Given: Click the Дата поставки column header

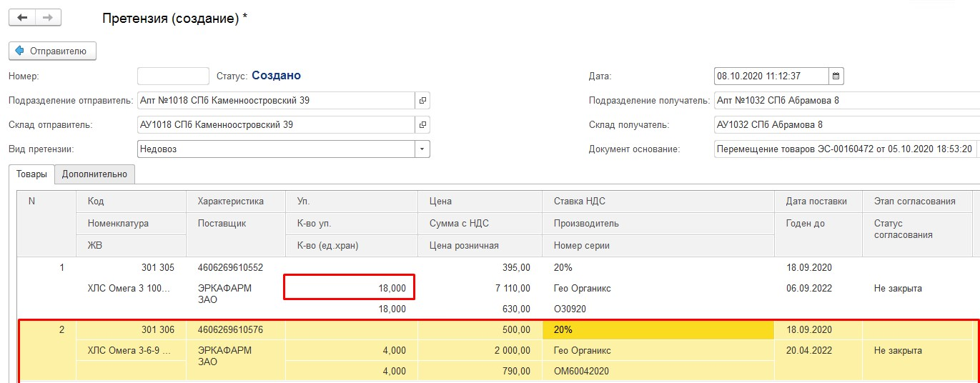Looking at the screenshot, I should click(x=816, y=202).
